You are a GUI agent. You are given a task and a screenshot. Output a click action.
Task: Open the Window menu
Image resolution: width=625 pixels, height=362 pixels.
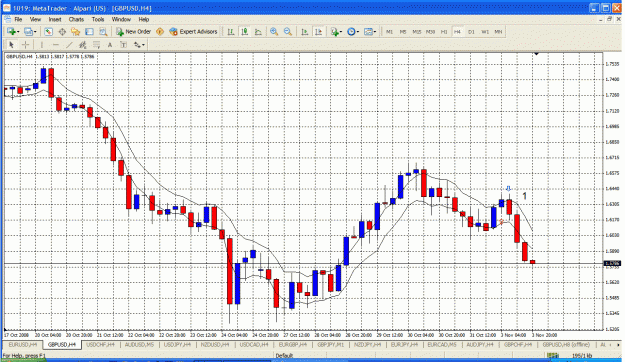121,19
